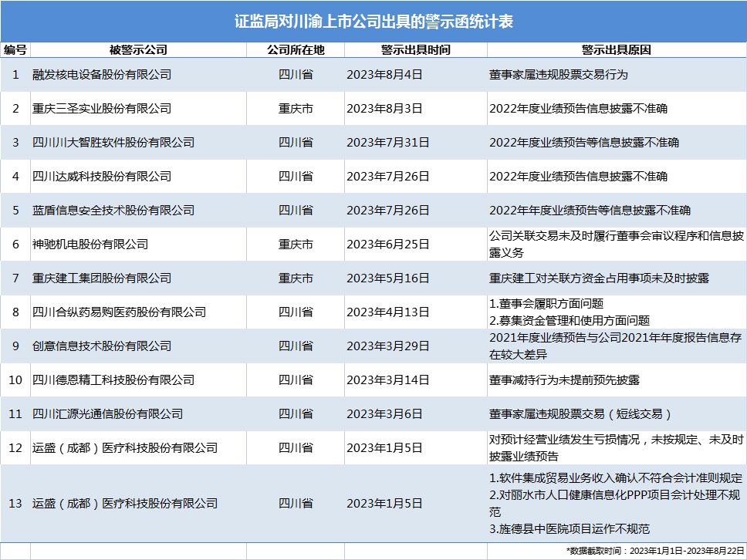Click the 警示出具原因 column header

[x=617, y=50]
